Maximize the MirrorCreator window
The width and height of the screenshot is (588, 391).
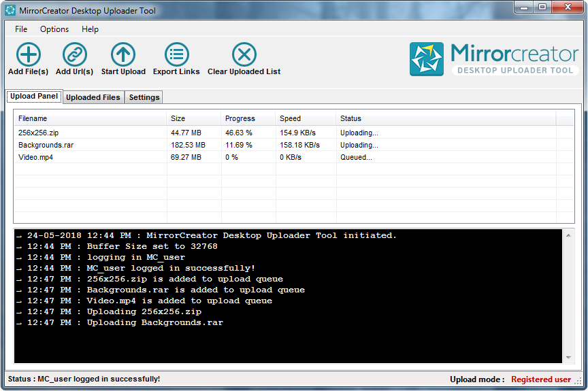542,7
